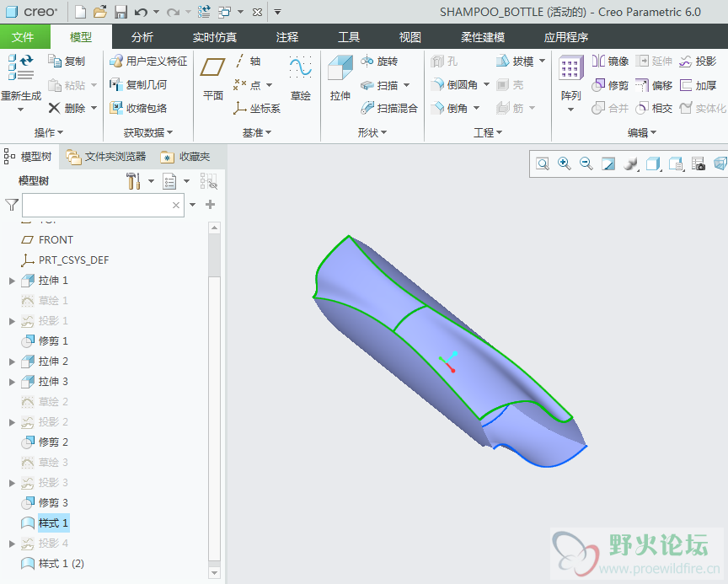Open the 收藏夹 favorites tab
This screenshot has width=728, height=584.
[x=185, y=157]
